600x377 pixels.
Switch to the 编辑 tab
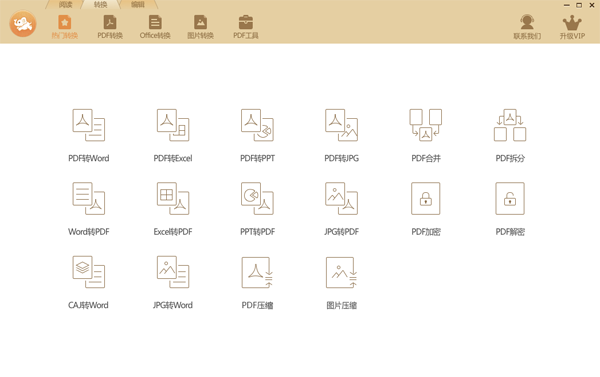coord(138,5)
